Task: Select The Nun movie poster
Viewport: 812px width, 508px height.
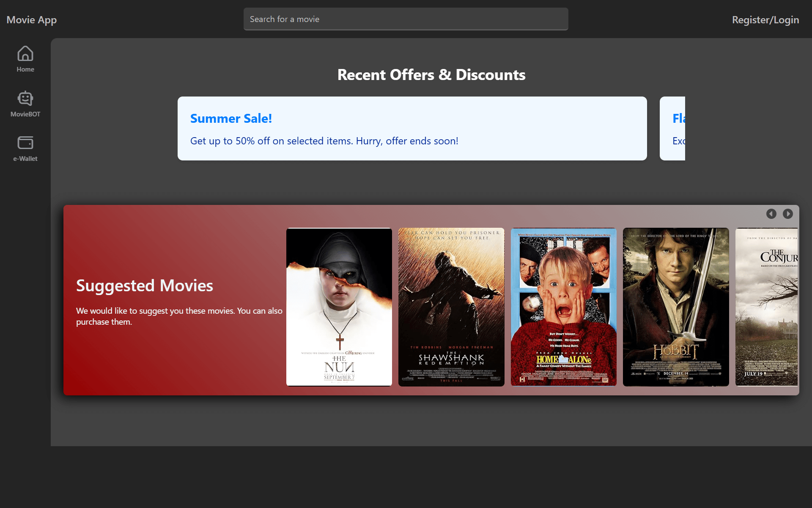Action: 339,307
